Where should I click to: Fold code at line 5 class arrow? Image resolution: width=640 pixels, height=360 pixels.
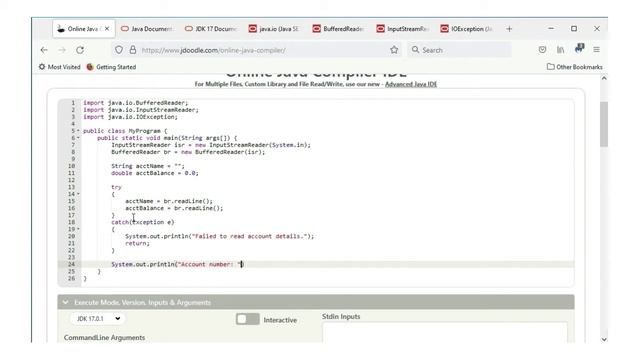point(78,131)
